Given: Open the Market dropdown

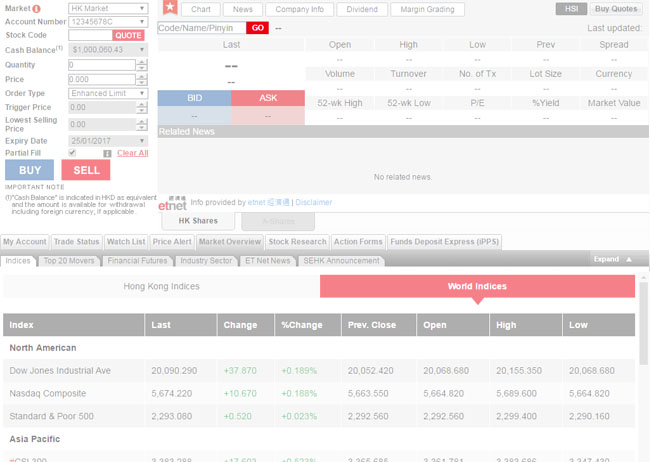Looking at the screenshot, I should point(108,8).
